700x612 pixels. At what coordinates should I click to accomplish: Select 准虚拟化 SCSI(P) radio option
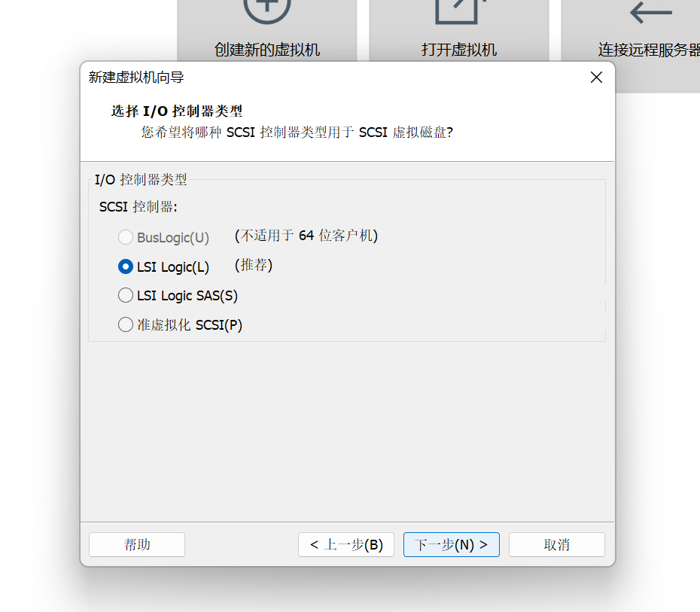pos(126,324)
